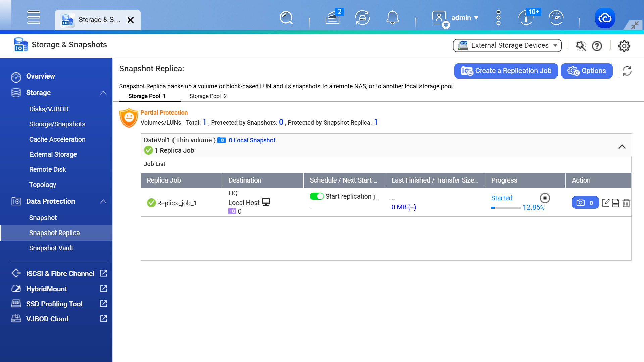Switch to Storage Pool 1 tab
Image resolution: width=644 pixels, height=362 pixels.
[x=147, y=96]
